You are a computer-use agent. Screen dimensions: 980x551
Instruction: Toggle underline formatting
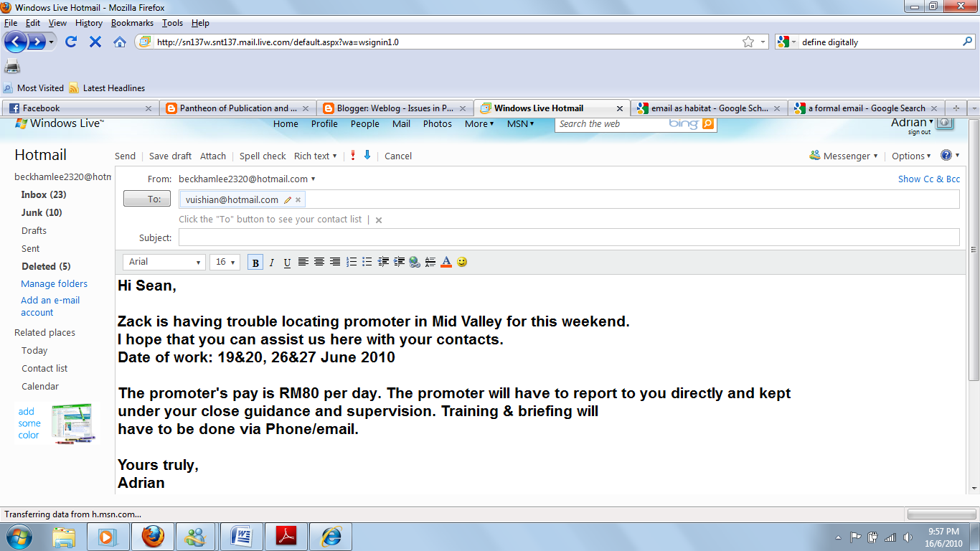click(287, 263)
